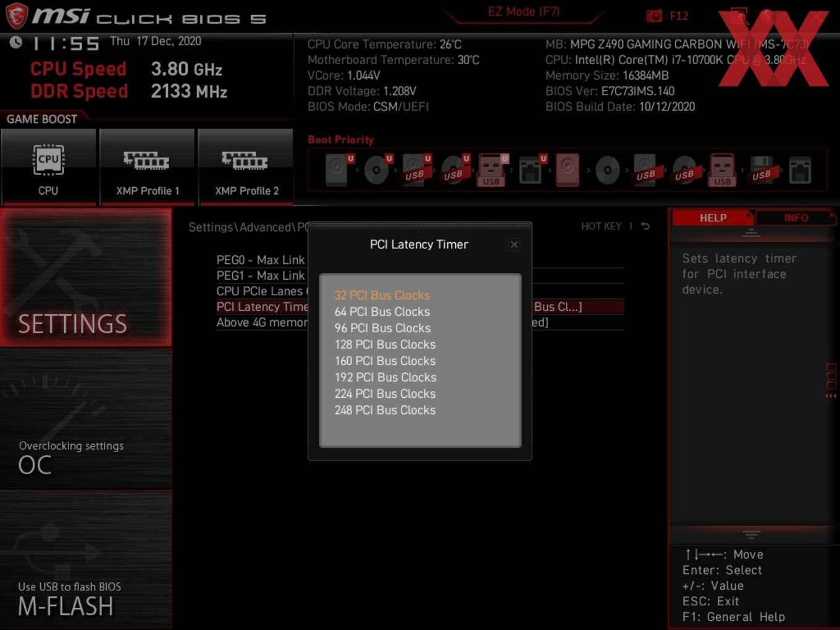This screenshot has width=840, height=630.
Task: Click the BIOS Mode: CSM/UEFI text
Action: [x=368, y=106]
